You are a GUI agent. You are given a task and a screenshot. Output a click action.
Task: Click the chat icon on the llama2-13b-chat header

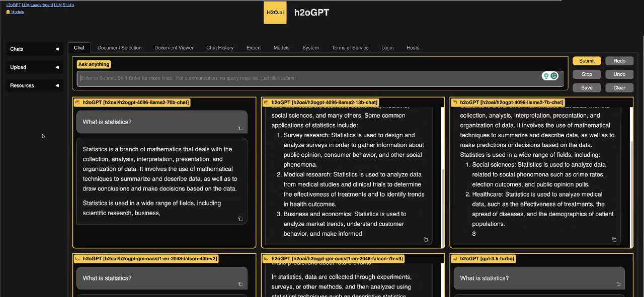coord(266,102)
